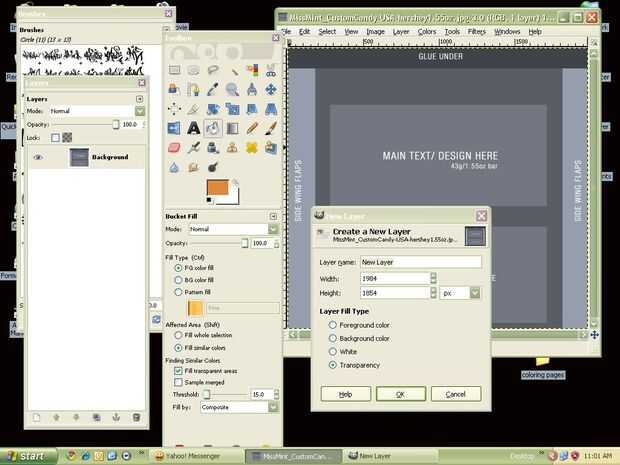Hide the Background layer with eye icon
Viewport: 620px width, 465px height.
click(x=38, y=157)
